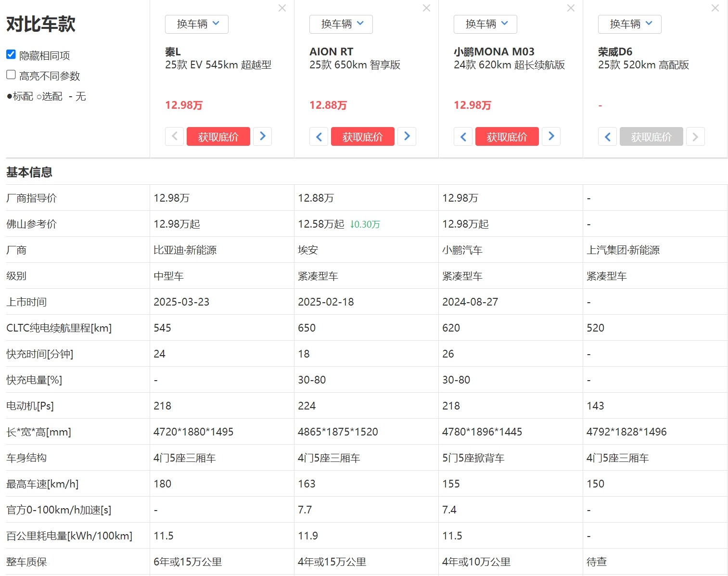This screenshot has width=728, height=576.
Task: Click the 比亚迪·新能源 manufacturer cell
Action: [185, 250]
